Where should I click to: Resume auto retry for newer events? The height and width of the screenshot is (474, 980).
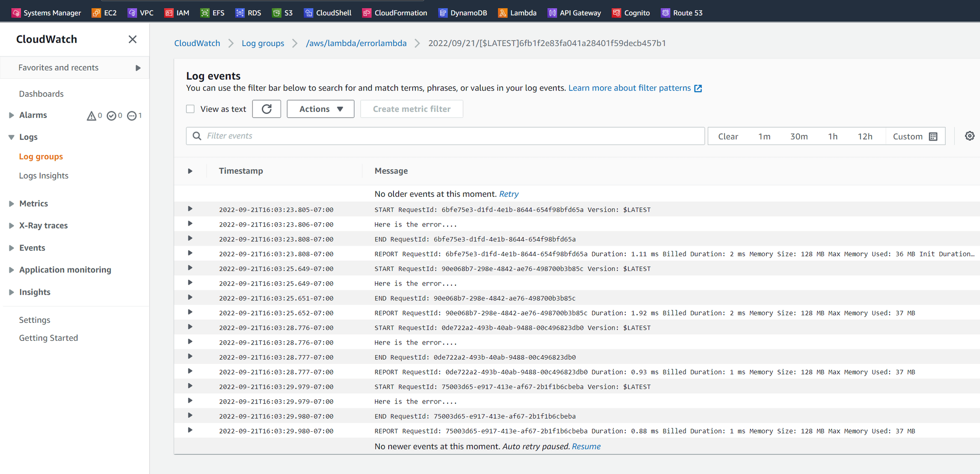coord(586,446)
